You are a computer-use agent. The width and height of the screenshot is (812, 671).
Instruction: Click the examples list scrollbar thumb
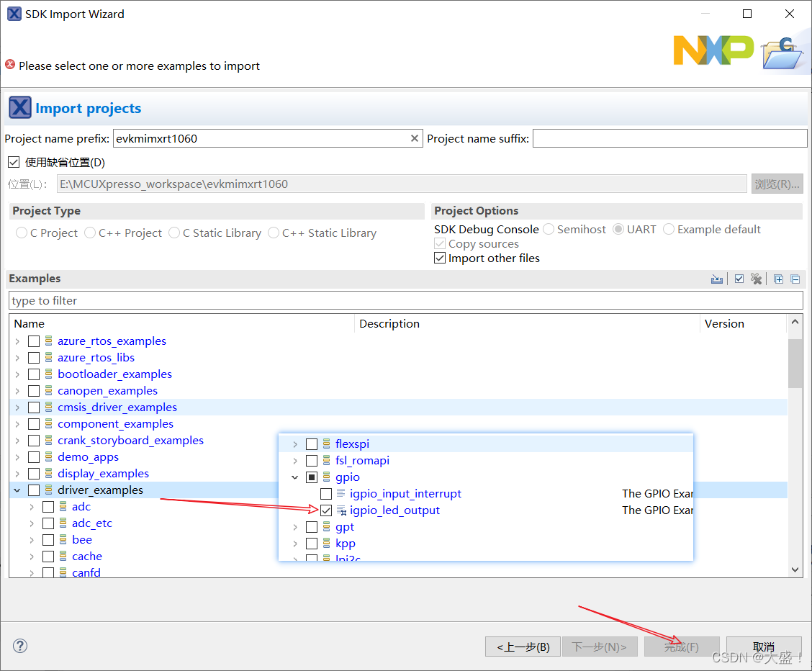pyautogui.click(x=795, y=363)
